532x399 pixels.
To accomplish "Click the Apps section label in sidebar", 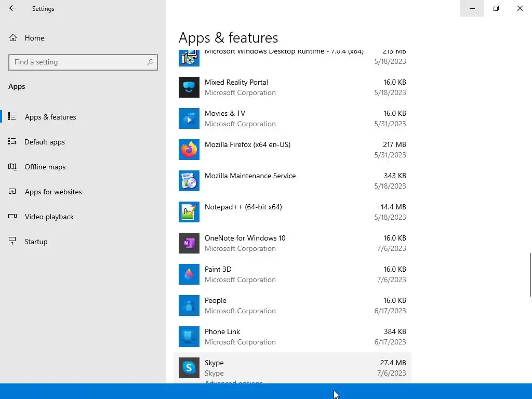I will coord(17,87).
